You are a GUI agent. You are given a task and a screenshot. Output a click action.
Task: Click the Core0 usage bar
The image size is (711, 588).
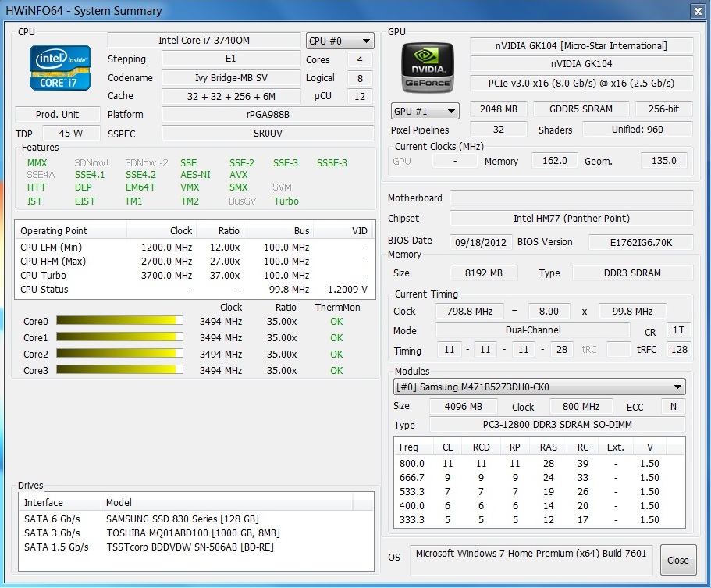point(119,321)
